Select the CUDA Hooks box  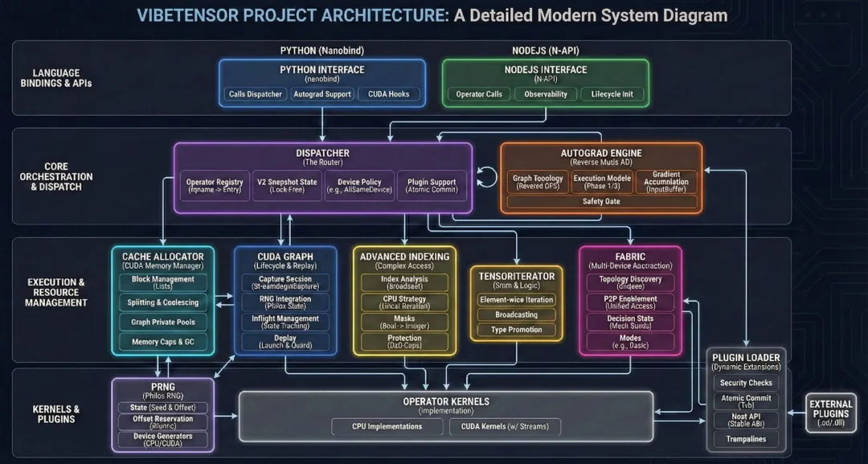[389, 94]
